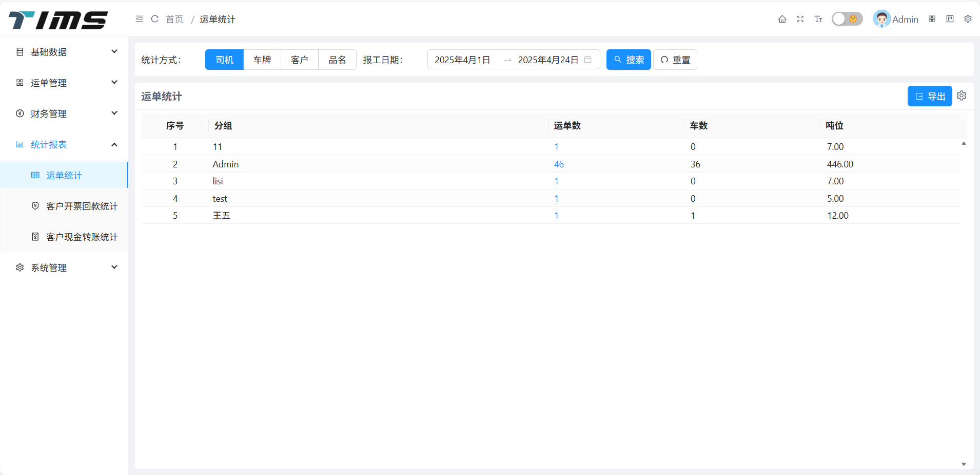Click the table scrollbar down arrow
This screenshot has height=475, width=980.
point(964,464)
